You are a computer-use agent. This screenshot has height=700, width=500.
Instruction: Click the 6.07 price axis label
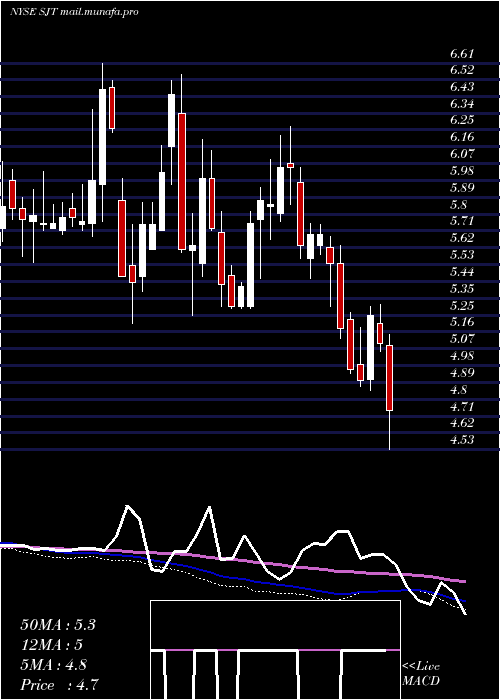coord(462,154)
